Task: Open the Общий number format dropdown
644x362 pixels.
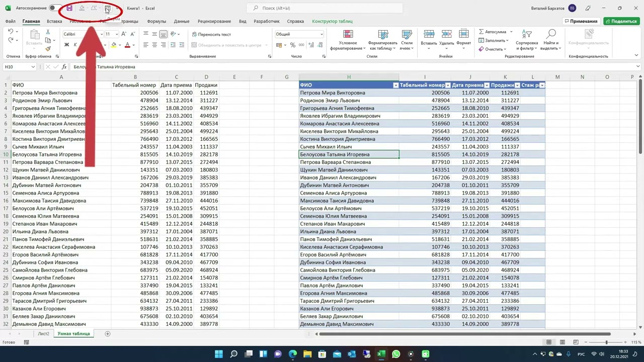Action: pos(321,34)
